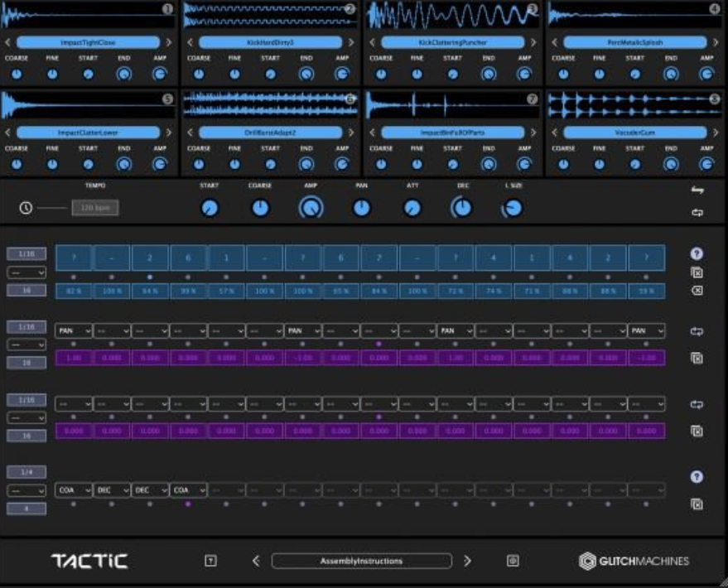Click the clock icon beside the tempo field
This screenshot has width=728, height=588.
point(26,207)
